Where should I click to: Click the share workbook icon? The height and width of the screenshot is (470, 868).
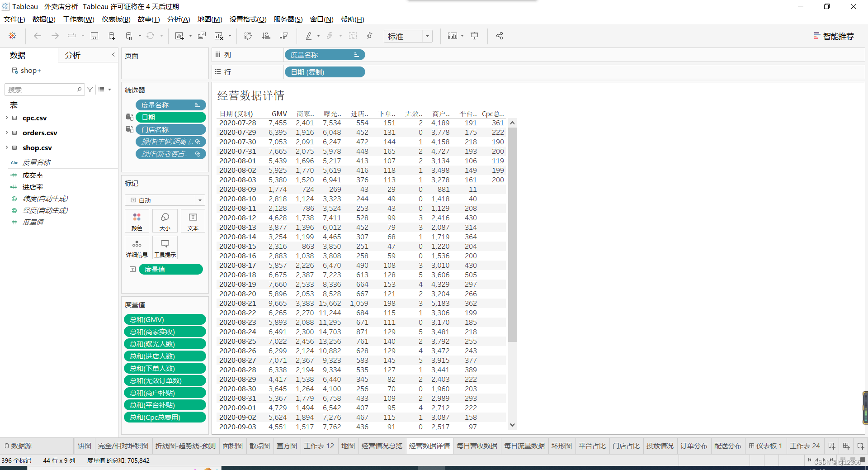[x=500, y=36]
